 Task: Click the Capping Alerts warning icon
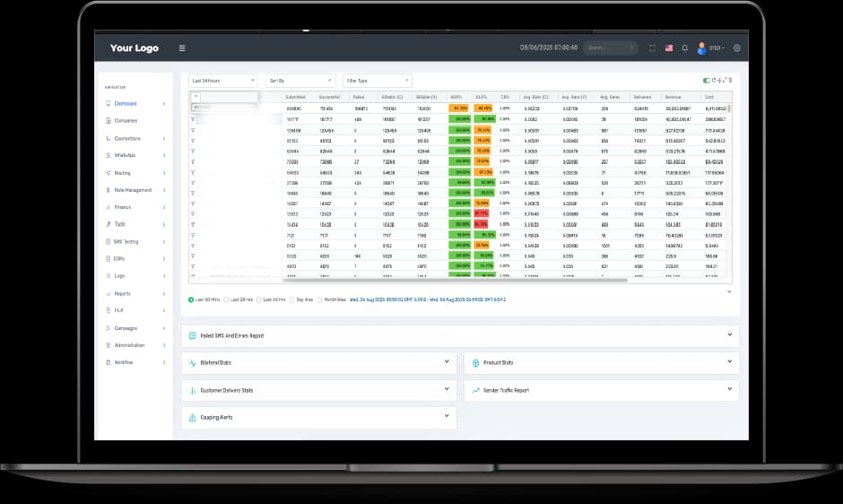pyautogui.click(x=193, y=417)
